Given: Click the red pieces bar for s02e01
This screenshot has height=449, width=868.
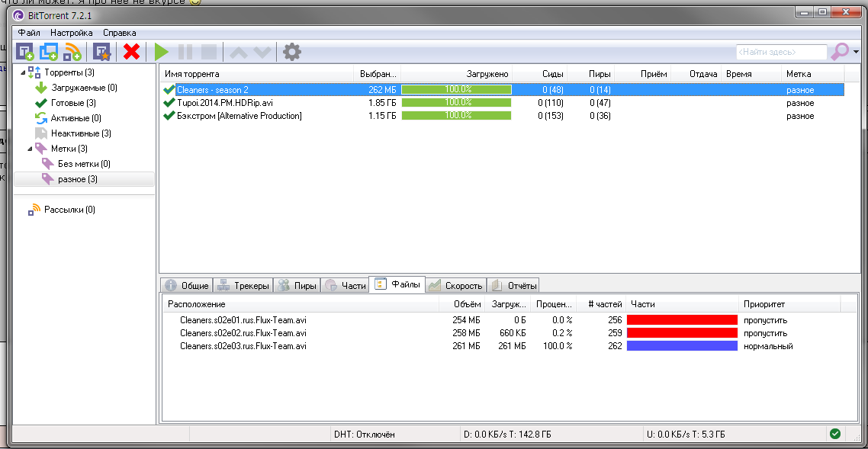Looking at the screenshot, I should click(682, 320).
